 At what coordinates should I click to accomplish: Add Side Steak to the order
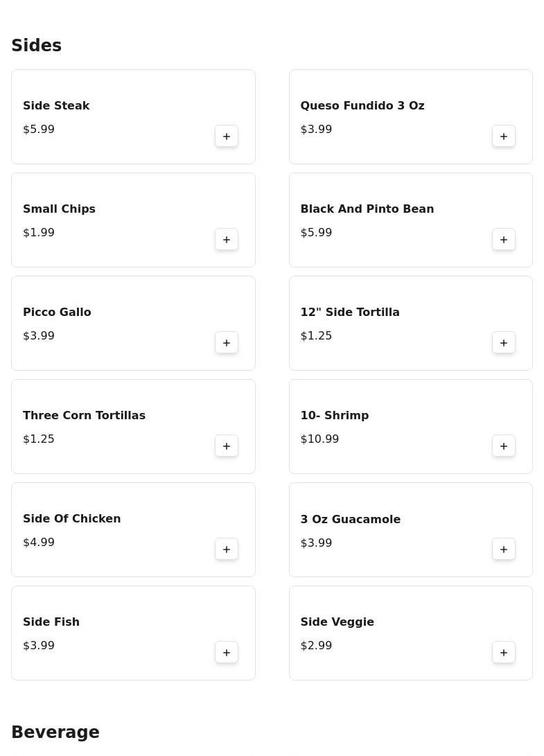pos(227,136)
